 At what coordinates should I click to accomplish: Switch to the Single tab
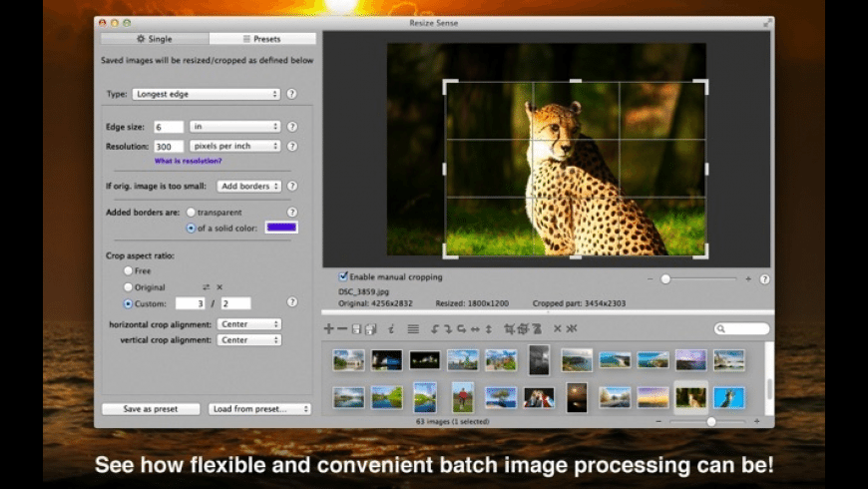(x=155, y=39)
